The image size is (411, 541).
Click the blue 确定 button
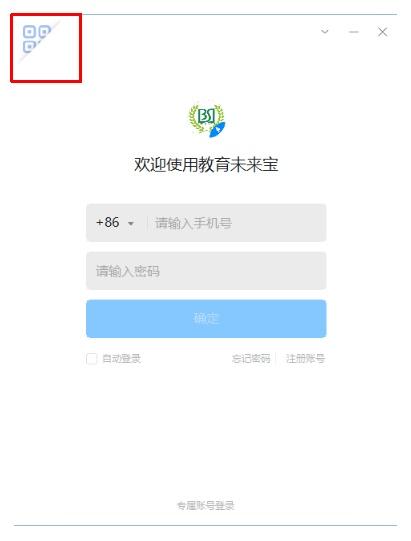coord(206,318)
